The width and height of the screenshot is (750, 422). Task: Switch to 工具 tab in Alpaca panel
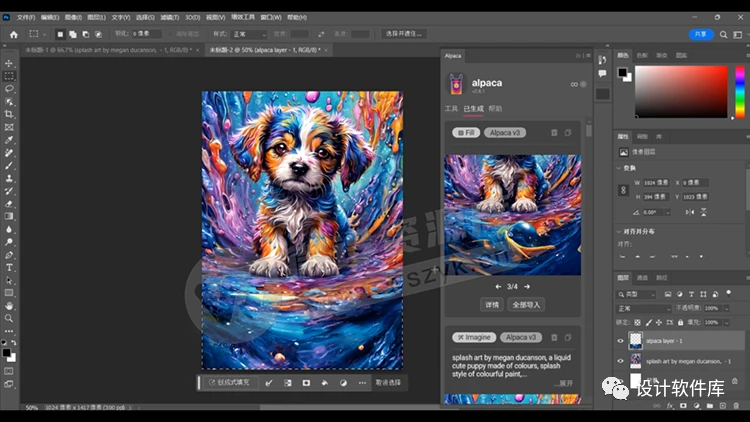pos(451,109)
